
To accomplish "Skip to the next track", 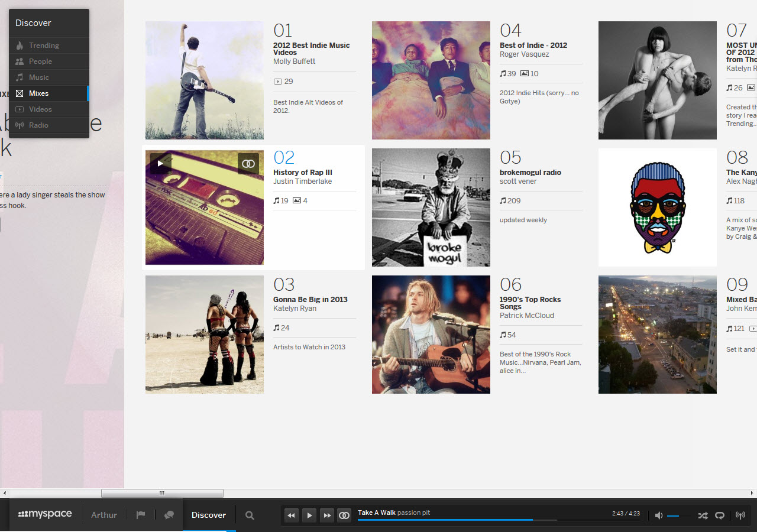I will [x=326, y=515].
